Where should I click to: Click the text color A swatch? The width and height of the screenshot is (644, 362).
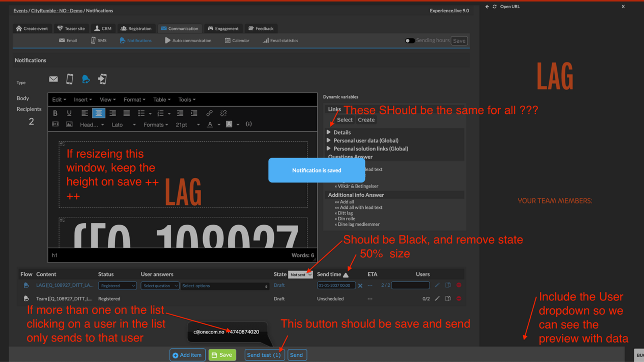(210, 125)
